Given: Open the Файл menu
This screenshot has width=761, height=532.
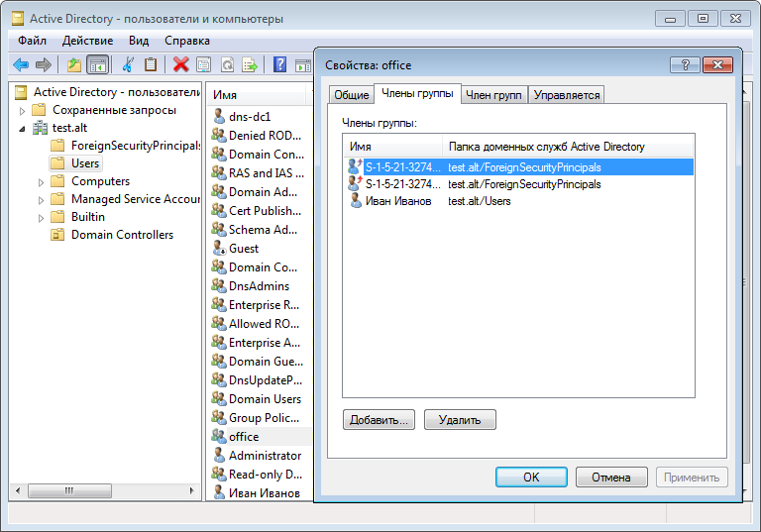Looking at the screenshot, I should (32, 41).
